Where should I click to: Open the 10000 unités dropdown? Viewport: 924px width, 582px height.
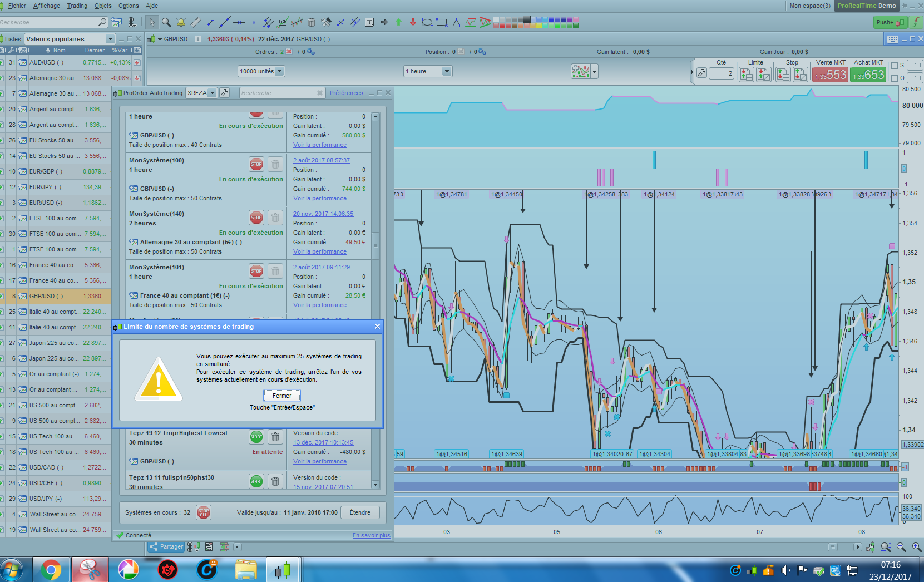click(x=279, y=71)
